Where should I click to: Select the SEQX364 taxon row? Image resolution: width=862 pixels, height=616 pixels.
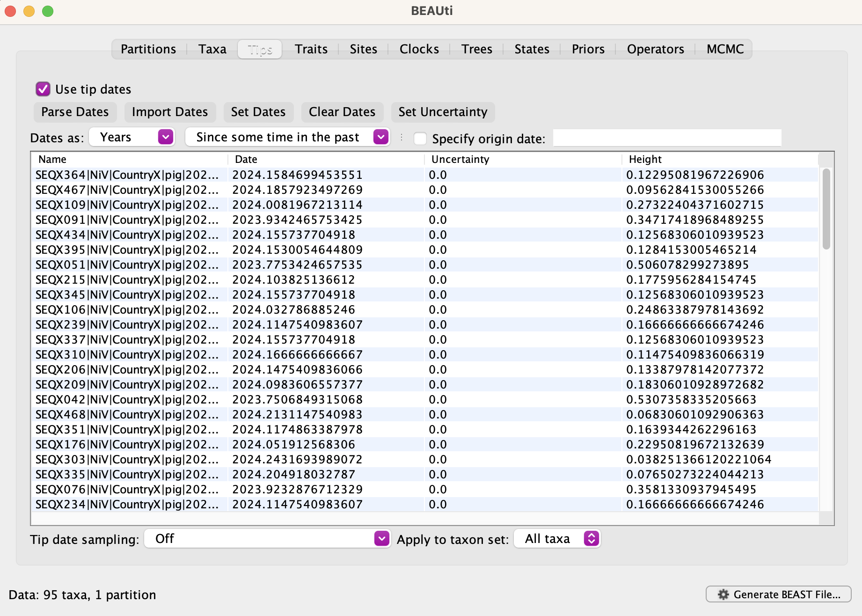point(425,175)
